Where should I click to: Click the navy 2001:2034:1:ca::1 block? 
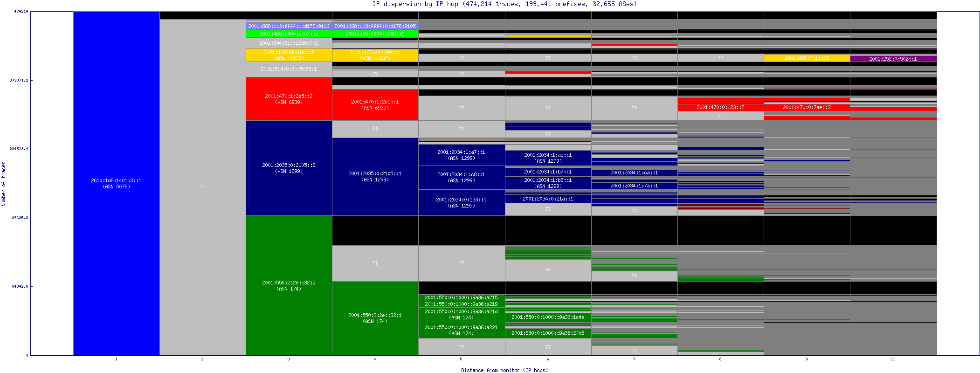pos(634,173)
